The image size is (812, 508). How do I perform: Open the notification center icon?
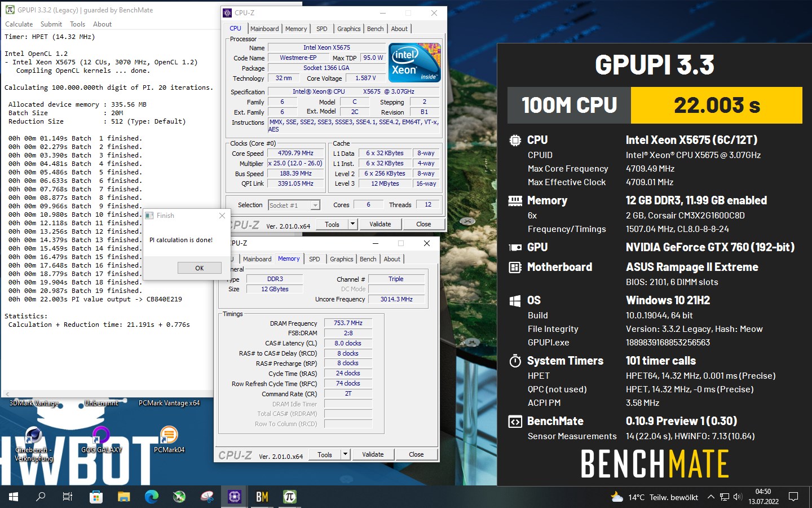coord(793,497)
